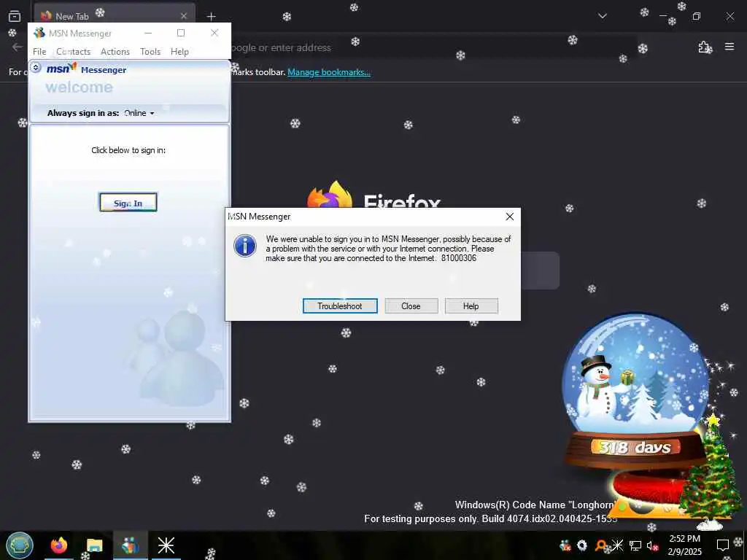Click Troubleshoot in the error dialog

[340, 306]
